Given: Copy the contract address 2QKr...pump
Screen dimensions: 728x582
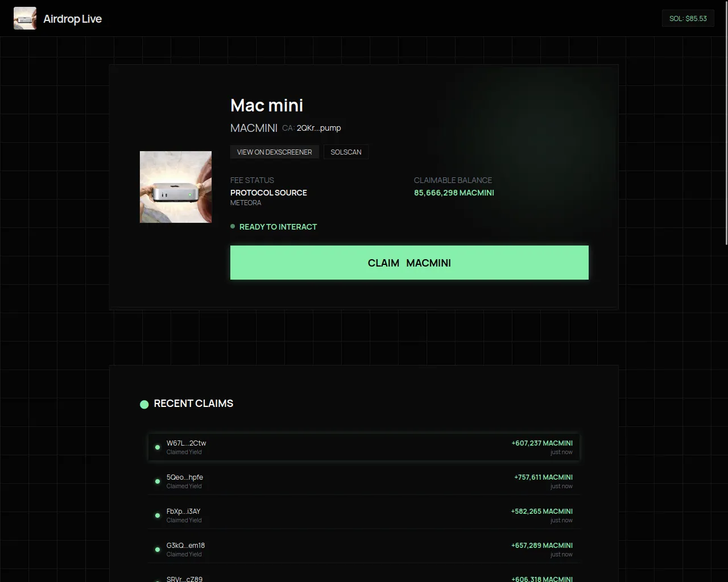Looking at the screenshot, I should (318, 128).
